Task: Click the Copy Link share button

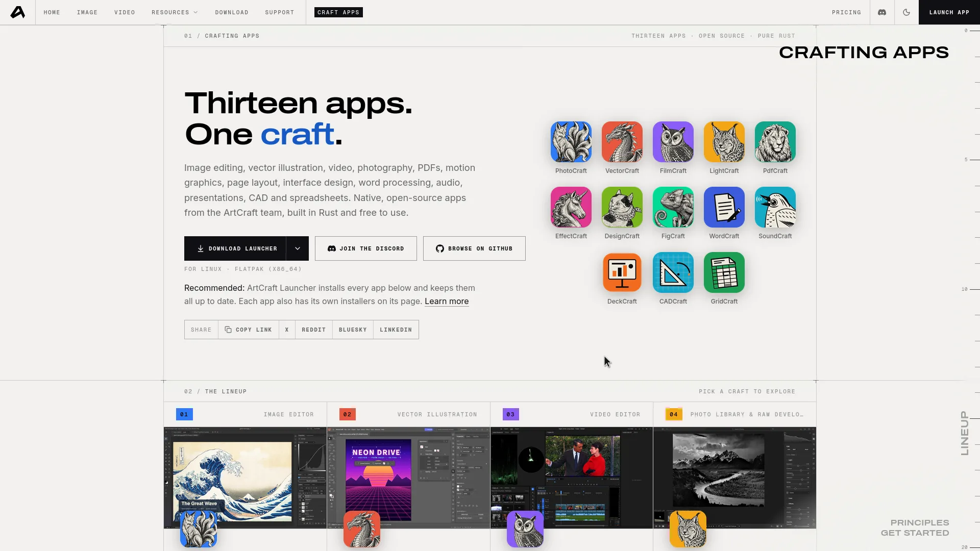Action: 249,330
